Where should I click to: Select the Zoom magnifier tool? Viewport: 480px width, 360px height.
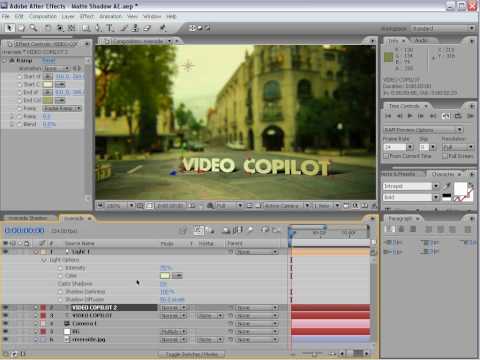click(33, 28)
